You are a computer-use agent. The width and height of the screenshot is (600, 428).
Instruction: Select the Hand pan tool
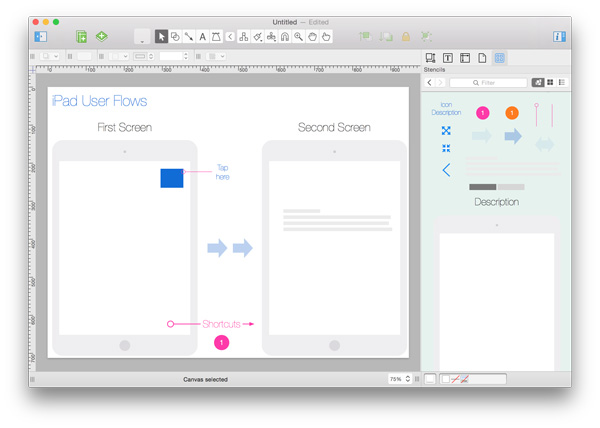pos(312,37)
